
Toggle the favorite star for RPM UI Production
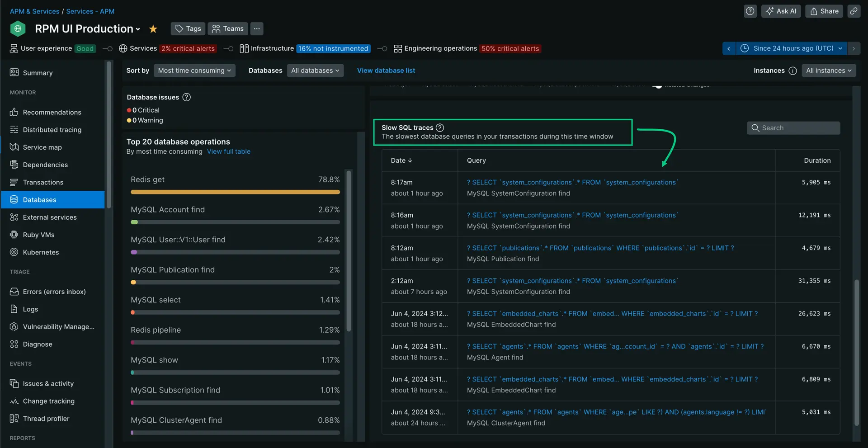coord(153,29)
